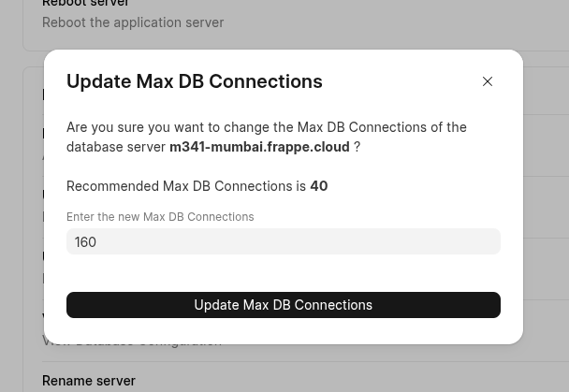The width and height of the screenshot is (569, 392).
Task: Click the server name m341-mumbai.frappe.cloud
Action: (x=259, y=147)
